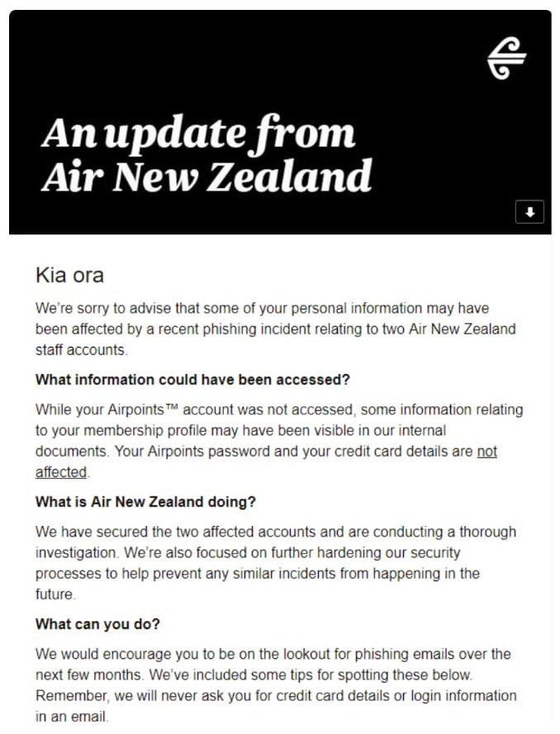Click "Air New Zealand" in the banner title
The height and width of the screenshot is (734, 560).
(206, 176)
